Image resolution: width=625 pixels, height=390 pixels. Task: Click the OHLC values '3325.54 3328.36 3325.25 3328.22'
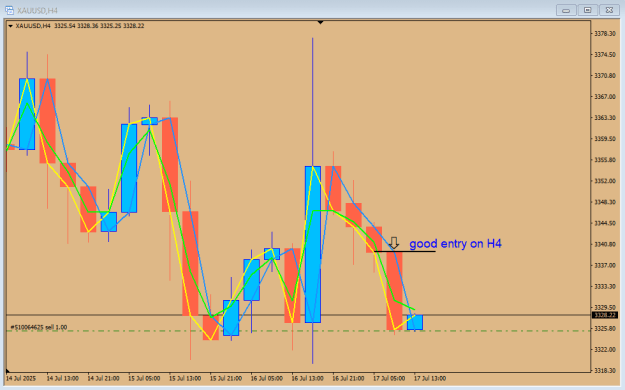(x=99, y=26)
